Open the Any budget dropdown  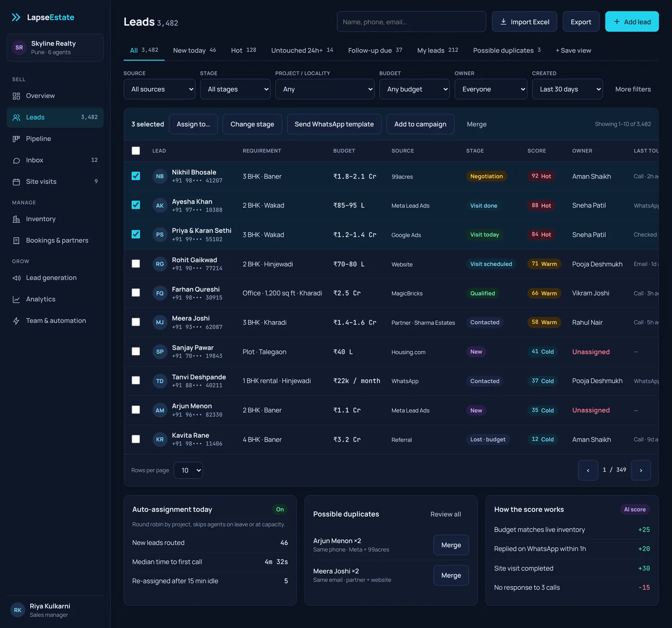(415, 89)
